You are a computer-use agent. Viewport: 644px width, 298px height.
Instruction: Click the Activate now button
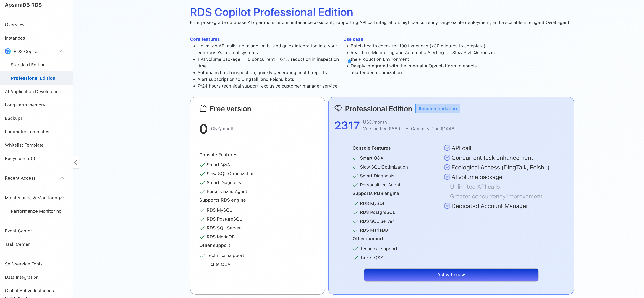coord(451,275)
